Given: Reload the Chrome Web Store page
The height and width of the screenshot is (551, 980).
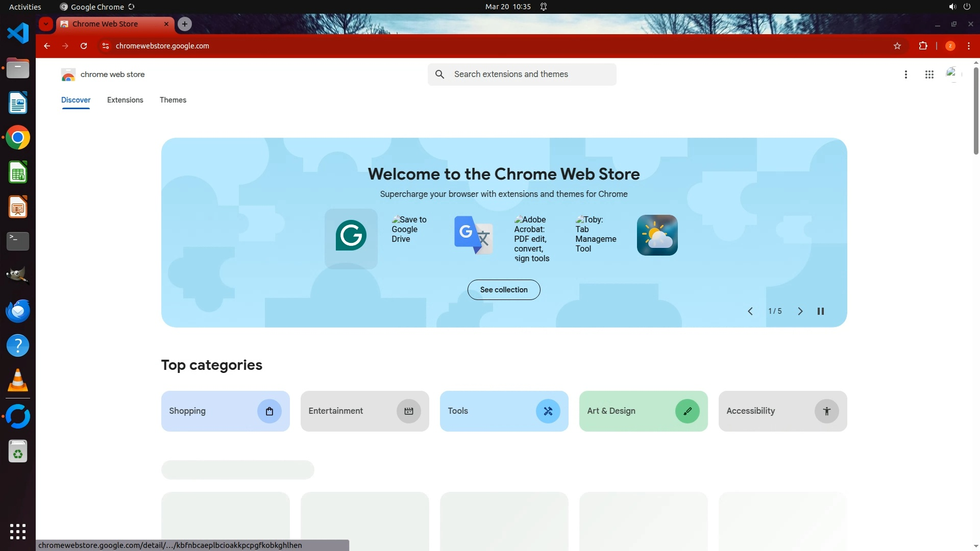Looking at the screenshot, I should click(x=84, y=46).
